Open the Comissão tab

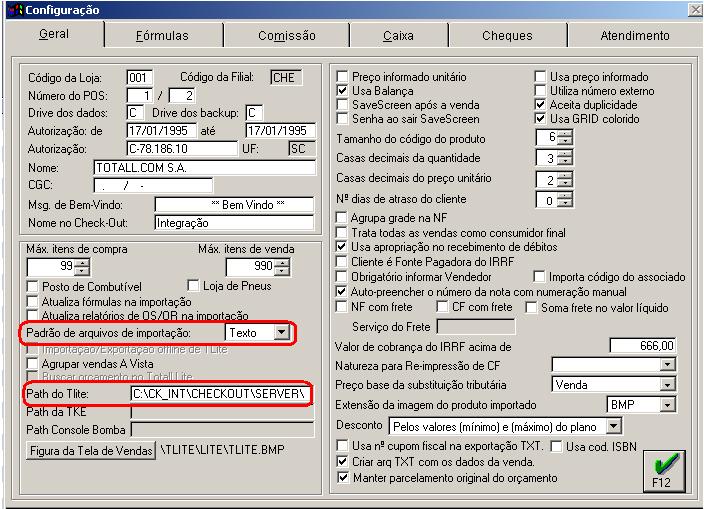(286, 35)
